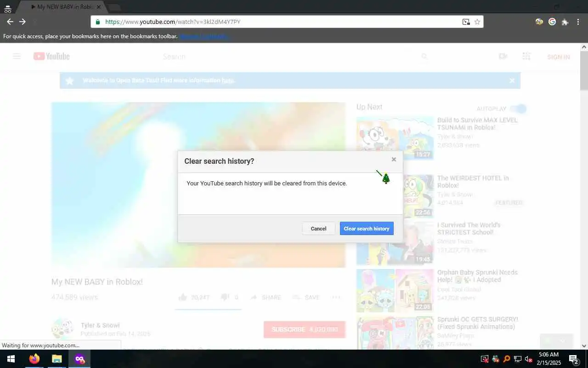Open the browser three-dot menu
The height and width of the screenshot is (368, 588).
point(578,22)
